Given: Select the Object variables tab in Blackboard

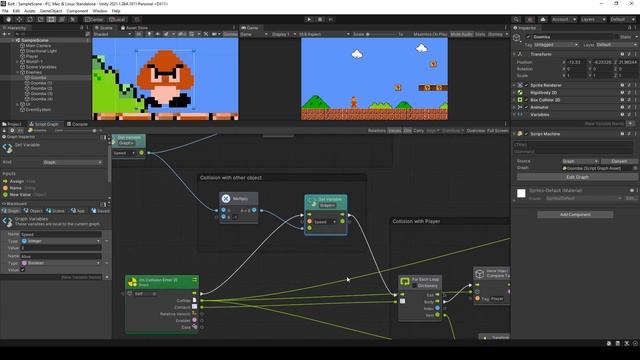Looking at the screenshot, I should [x=33, y=211].
